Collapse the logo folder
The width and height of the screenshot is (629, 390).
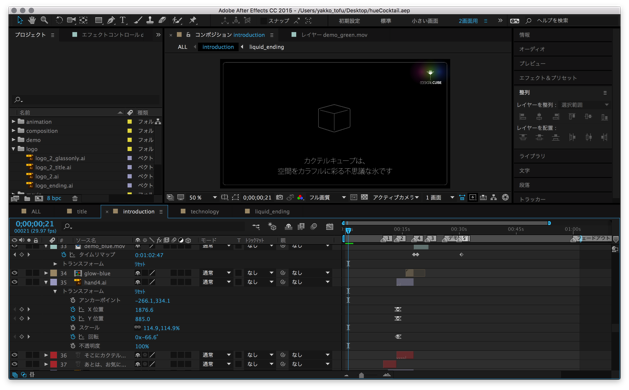pyautogui.click(x=14, y=149)
